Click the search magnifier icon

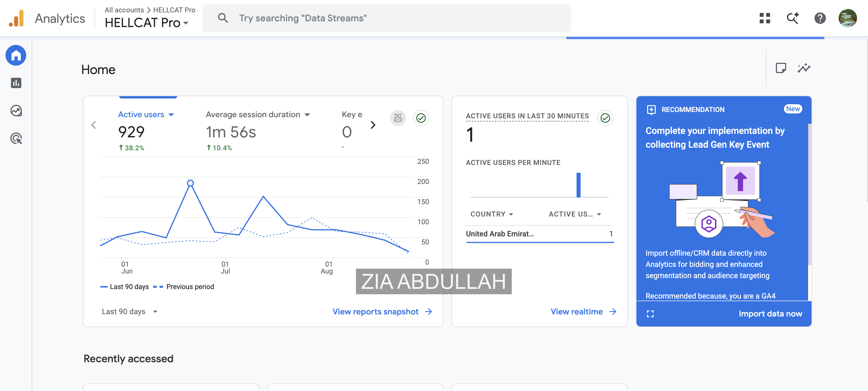point(223,18)
